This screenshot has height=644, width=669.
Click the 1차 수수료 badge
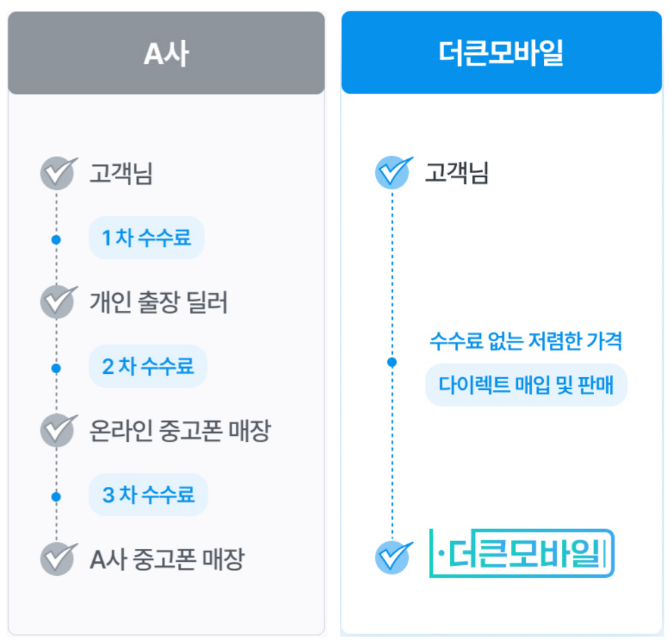point(147,237)
